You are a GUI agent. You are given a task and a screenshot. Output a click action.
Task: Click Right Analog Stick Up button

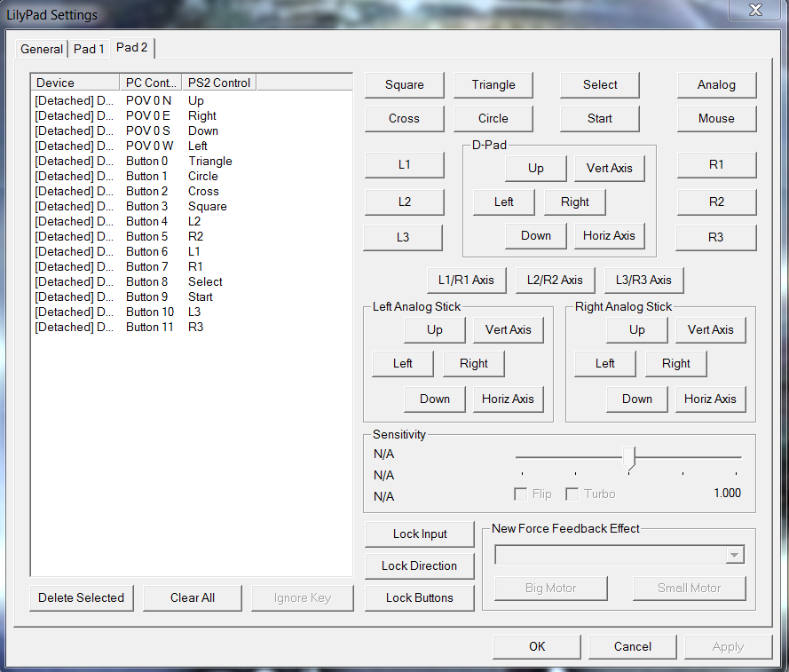click(x=637, y=329)
